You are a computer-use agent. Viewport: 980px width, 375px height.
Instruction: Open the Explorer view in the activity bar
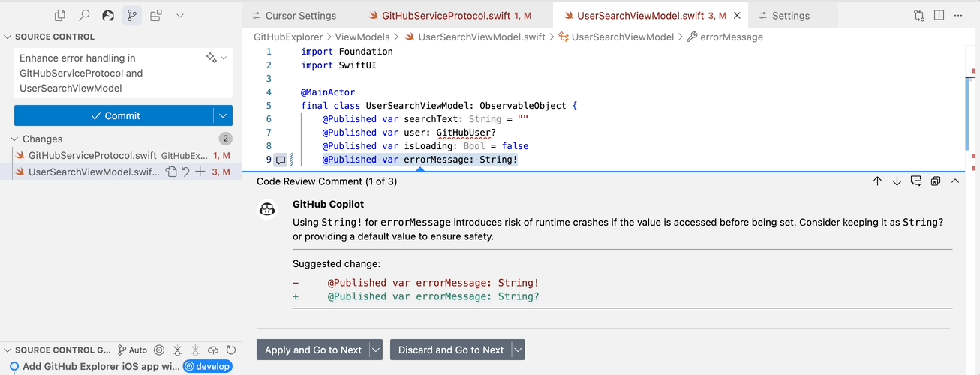(x=60, y=15)
